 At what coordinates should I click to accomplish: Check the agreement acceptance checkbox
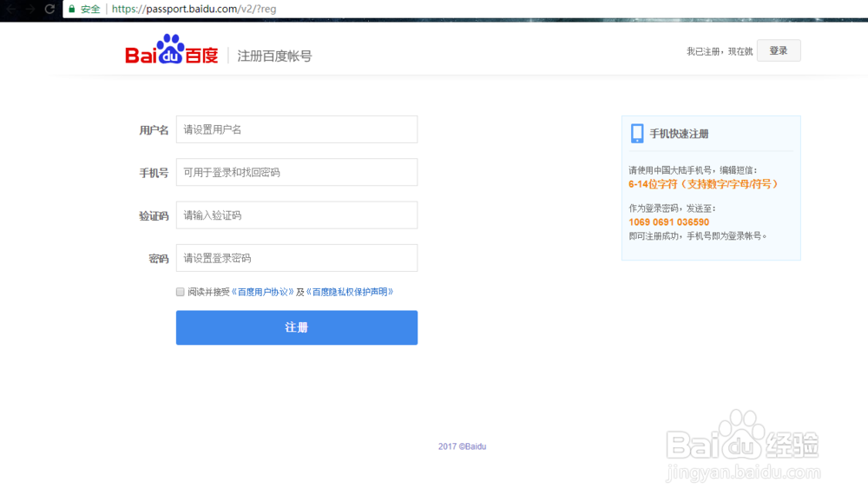point(180,292)
